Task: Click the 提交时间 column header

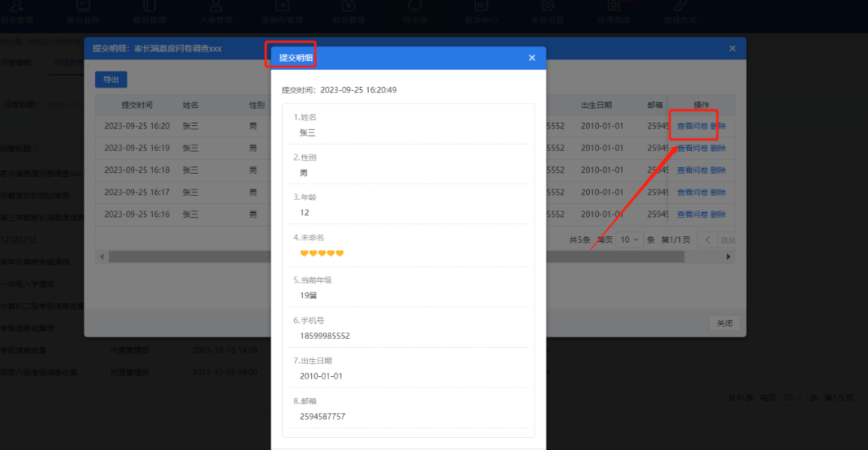Action: [x=137, y=105]
